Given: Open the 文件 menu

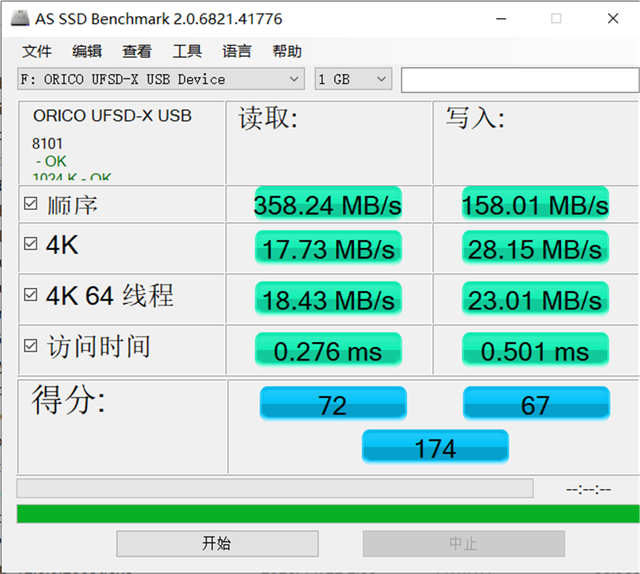Looking at the screenshot, I should coord(37,51).
